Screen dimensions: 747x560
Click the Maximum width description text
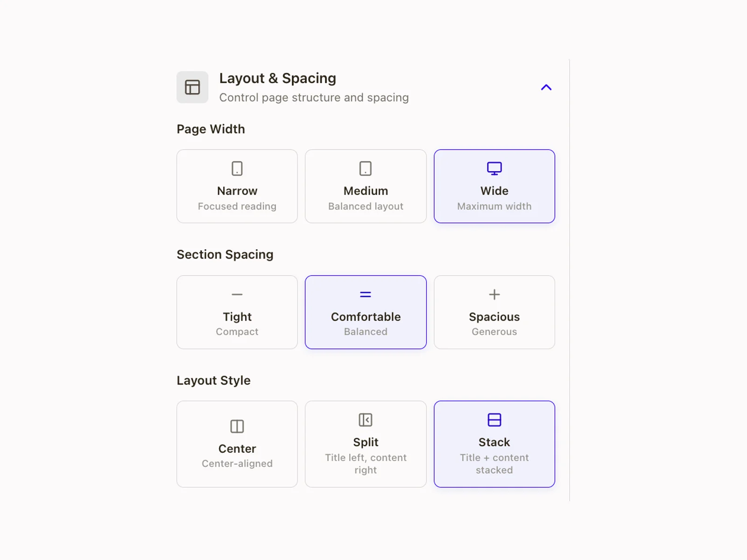(494, 206)
